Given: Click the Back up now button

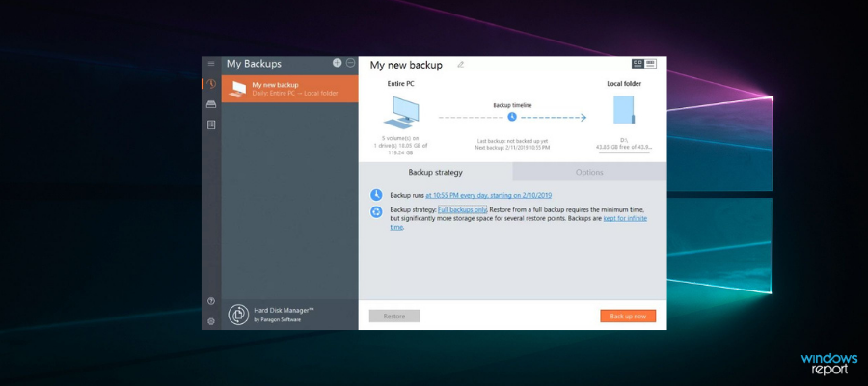Looking at the screenshot, I should click(628, 317).
